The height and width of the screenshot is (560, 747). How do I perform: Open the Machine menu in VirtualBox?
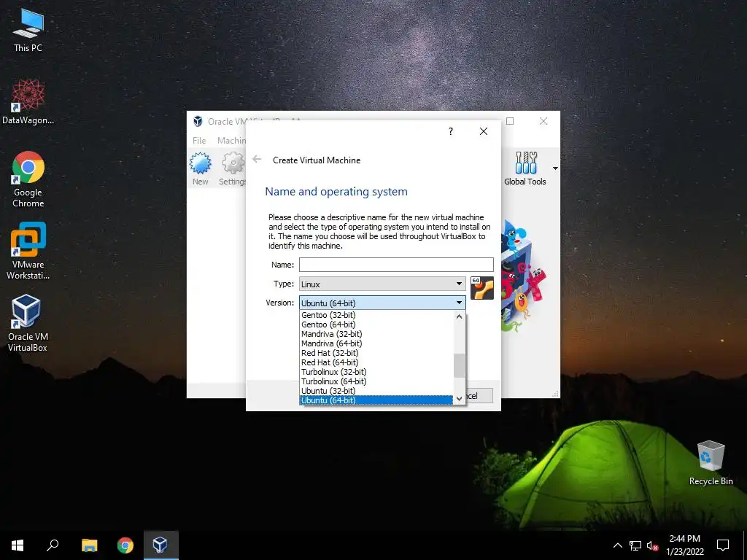231,141
